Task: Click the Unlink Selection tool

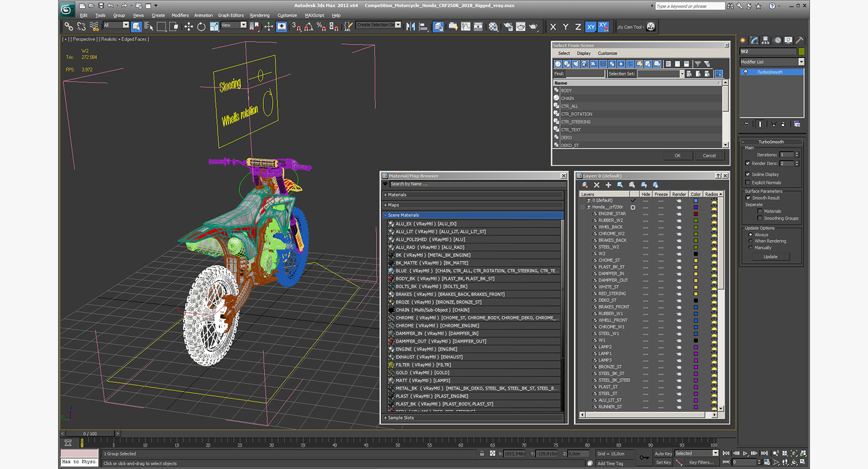Action: coord(81,26)
